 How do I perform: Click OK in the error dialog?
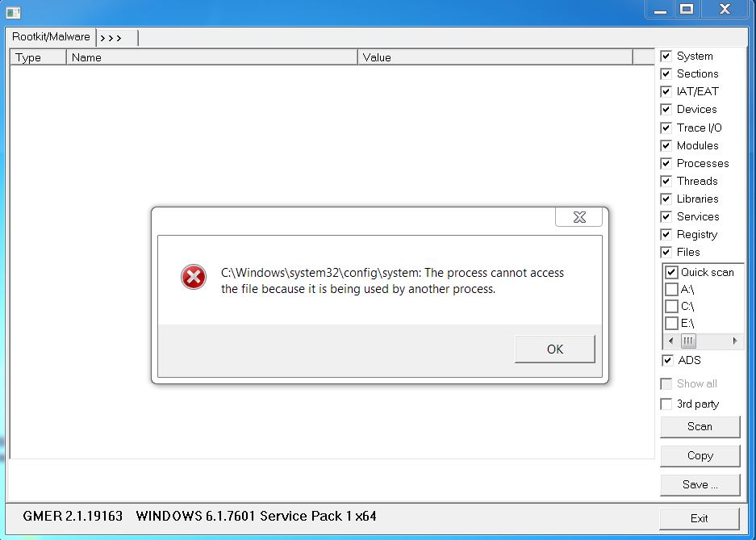pyautogui.click(x=555, y=349)
